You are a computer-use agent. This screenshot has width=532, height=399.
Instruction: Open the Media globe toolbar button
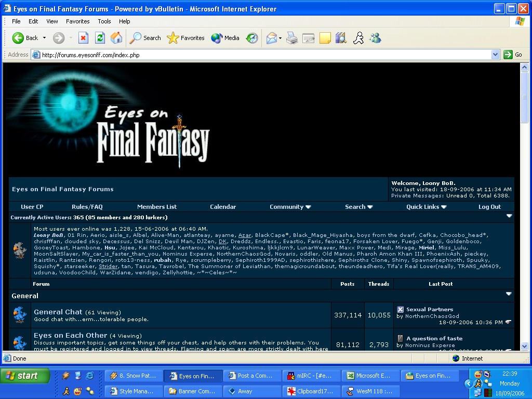coord(225,38)
